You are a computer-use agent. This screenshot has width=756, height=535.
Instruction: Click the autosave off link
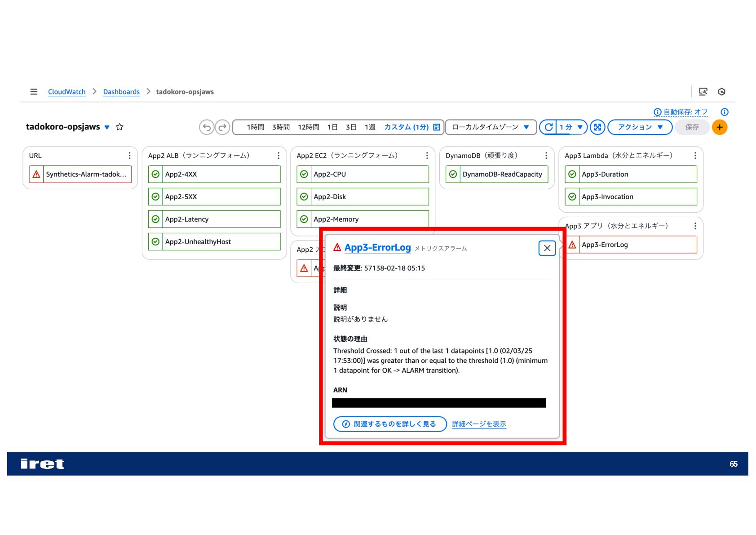click(x=681, y=112)
